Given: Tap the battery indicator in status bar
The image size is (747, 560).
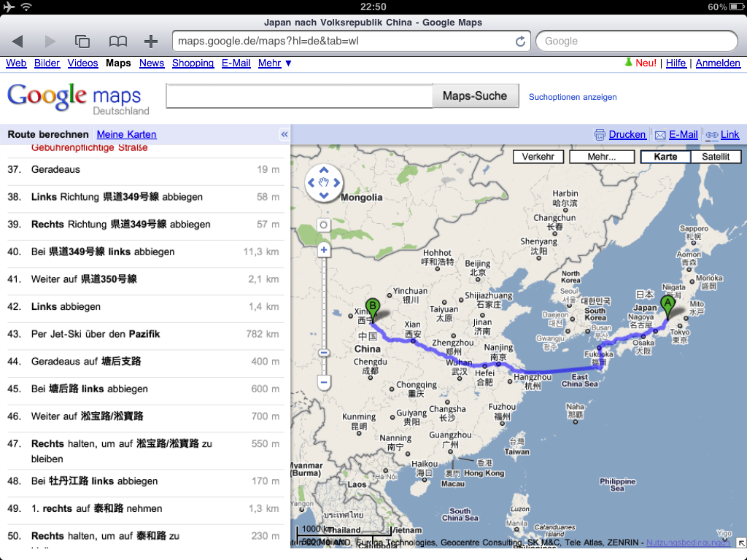Looking at the screenshot, I should (736, 7).
